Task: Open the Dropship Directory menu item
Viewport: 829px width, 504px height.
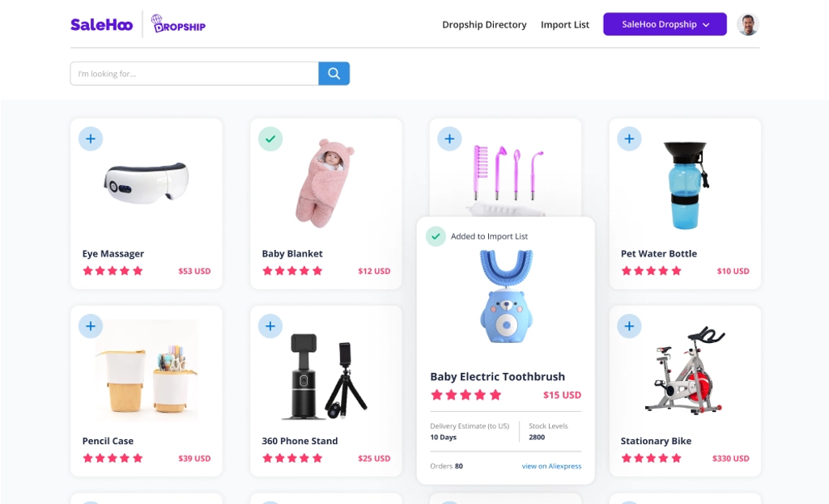Action: coord(484,25)
